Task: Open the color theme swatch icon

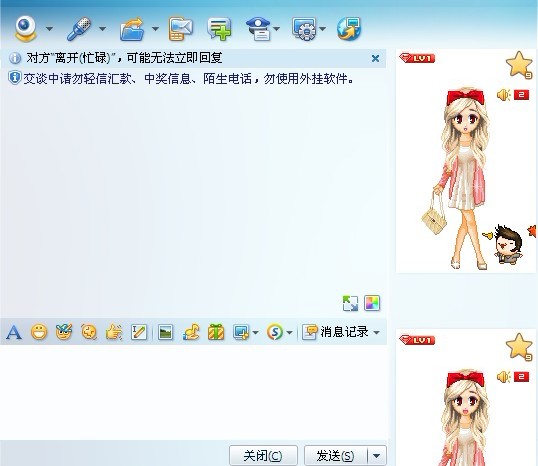Action: click(x=372, y=303)
